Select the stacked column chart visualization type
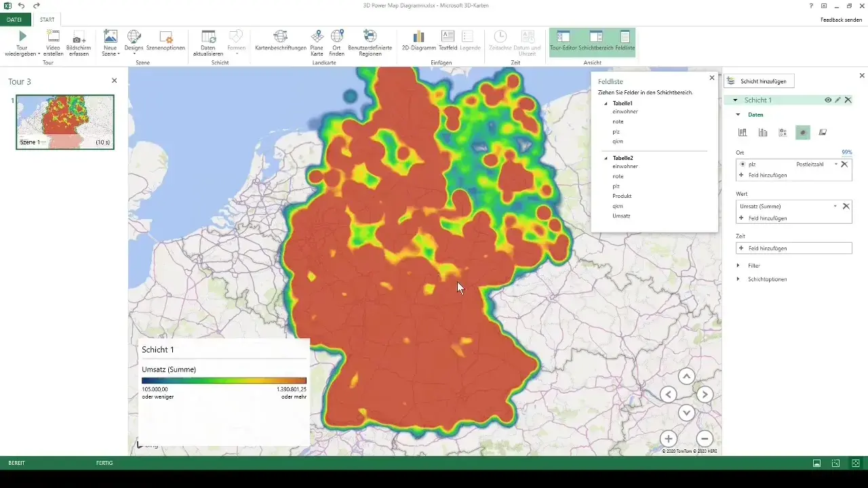868x488 pixels. click(x=743, y=132)
